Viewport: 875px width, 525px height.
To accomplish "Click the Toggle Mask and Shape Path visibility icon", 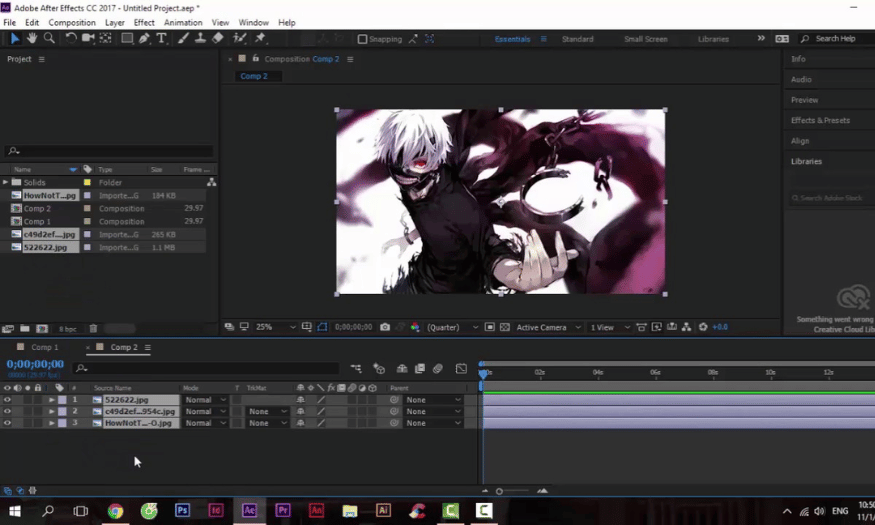I will pos(322,327).
